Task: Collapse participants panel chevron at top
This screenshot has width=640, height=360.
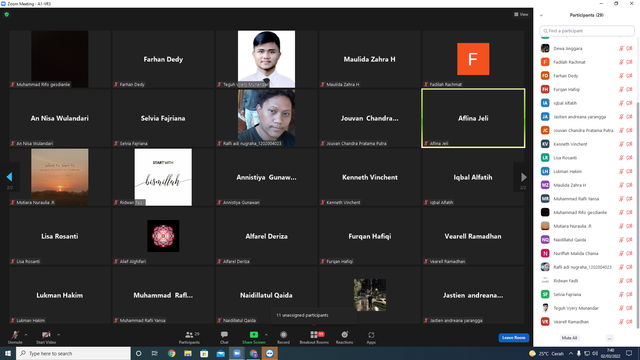Action: [541, 15]
